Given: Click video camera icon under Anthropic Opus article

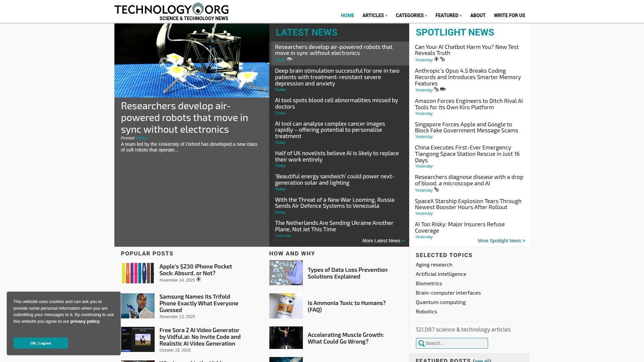Looking at the screenshot, I should pos(443,89).
